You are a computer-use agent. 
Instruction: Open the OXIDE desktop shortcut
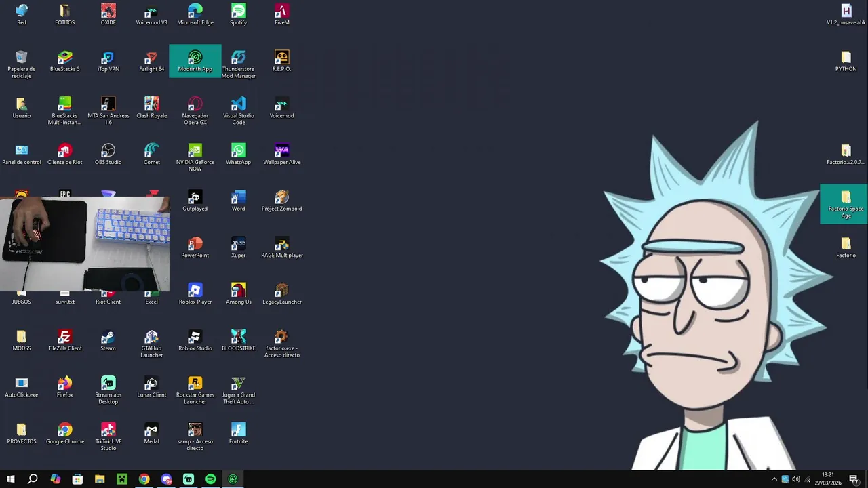point(108,15)
